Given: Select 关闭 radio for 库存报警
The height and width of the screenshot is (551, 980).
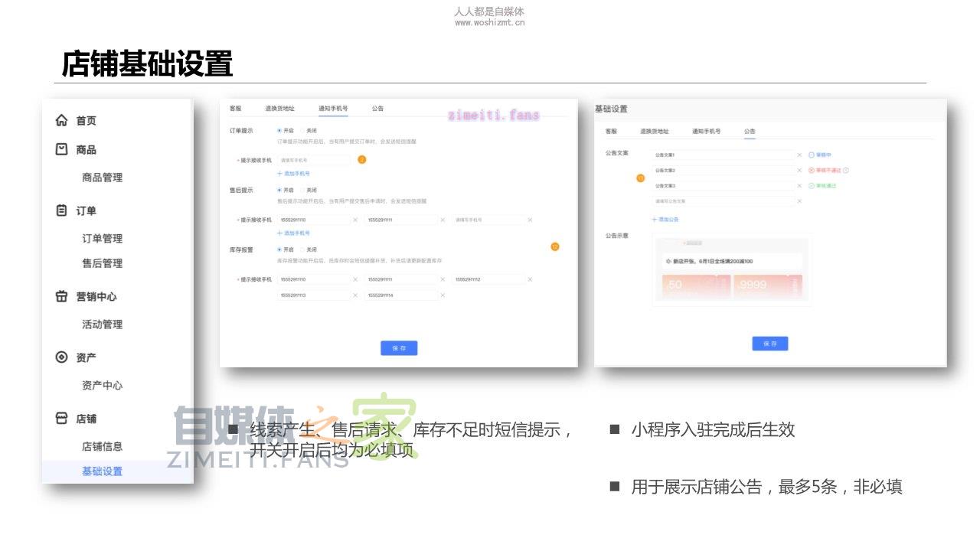Looking at the screenshot, I should pyautogui.click(x=302, y=249).
